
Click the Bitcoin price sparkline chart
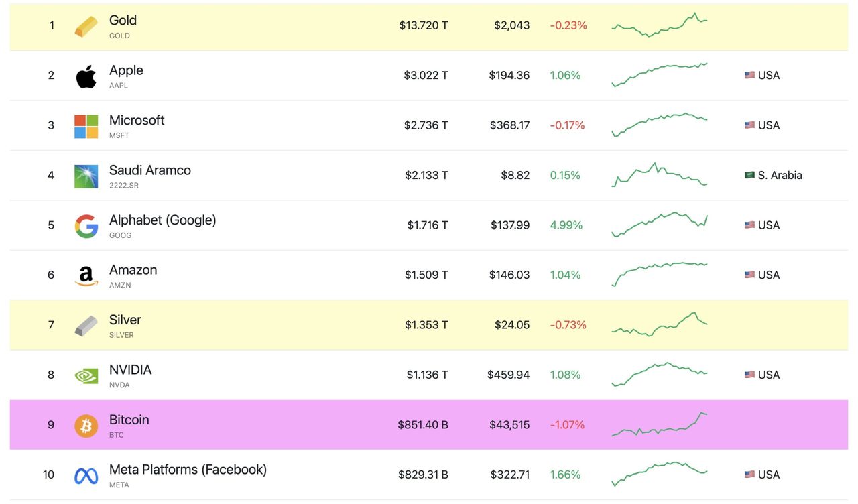coord(660,424)
